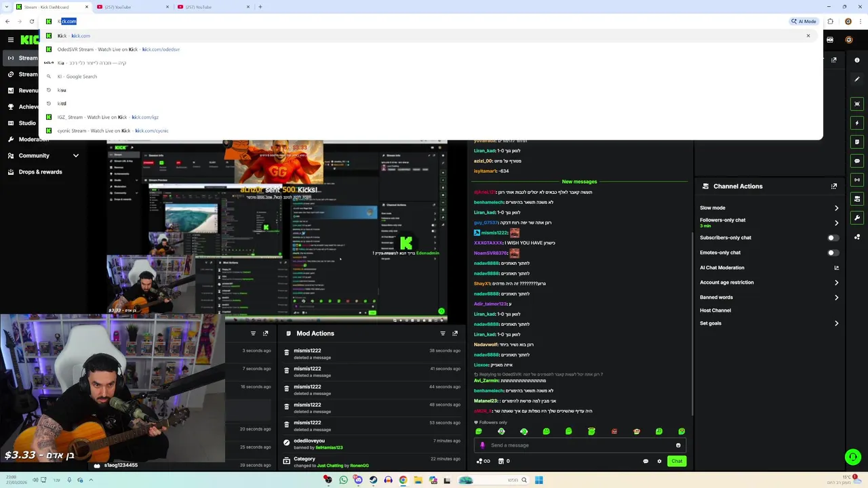Pop out the Mod Actions panel

coord(455,333)
